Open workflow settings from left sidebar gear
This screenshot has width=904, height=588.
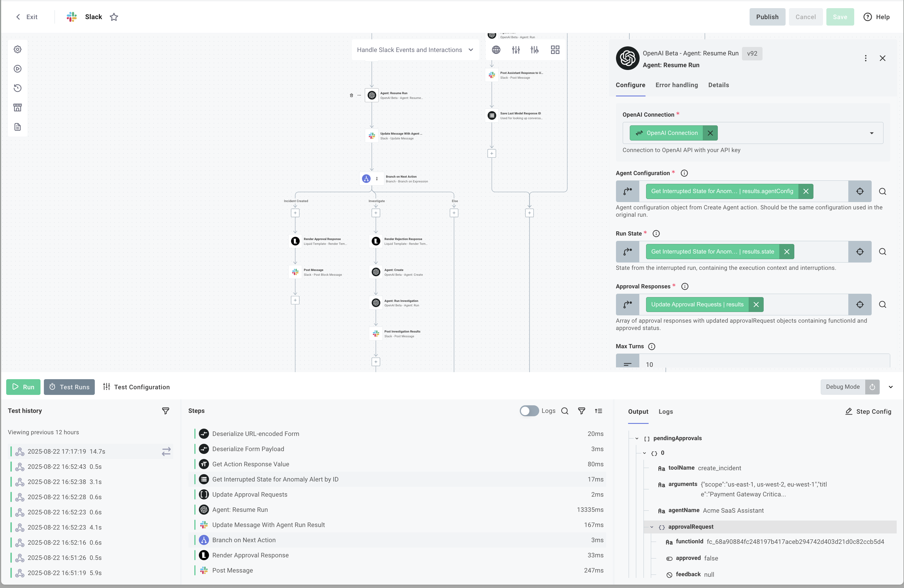click(x=17, y=49)
